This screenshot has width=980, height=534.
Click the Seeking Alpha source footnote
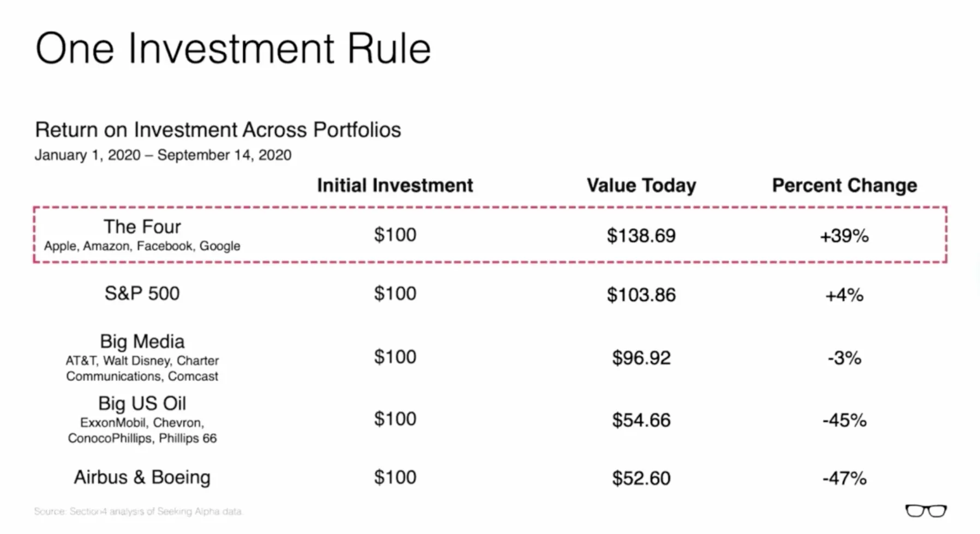tap(138, 512)
